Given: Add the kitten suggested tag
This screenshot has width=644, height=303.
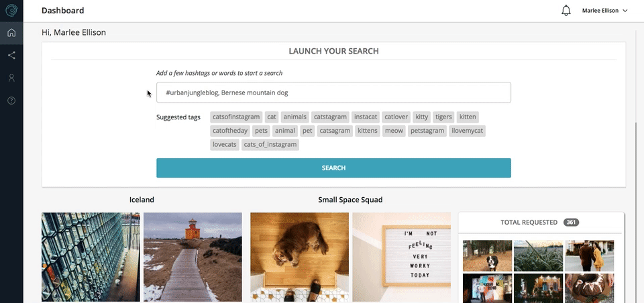Looking at the screenshot, I should click(x=468, y=117).
